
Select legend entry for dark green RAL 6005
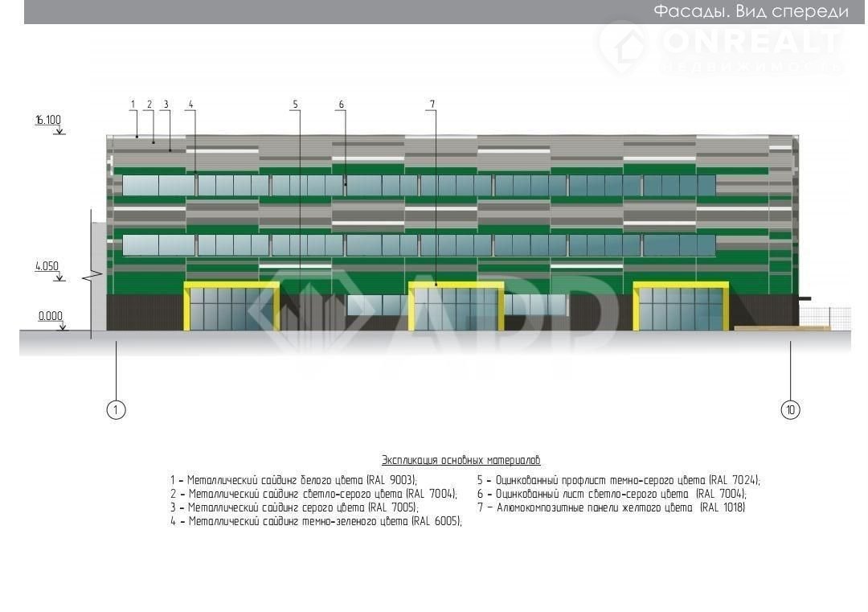316,522
